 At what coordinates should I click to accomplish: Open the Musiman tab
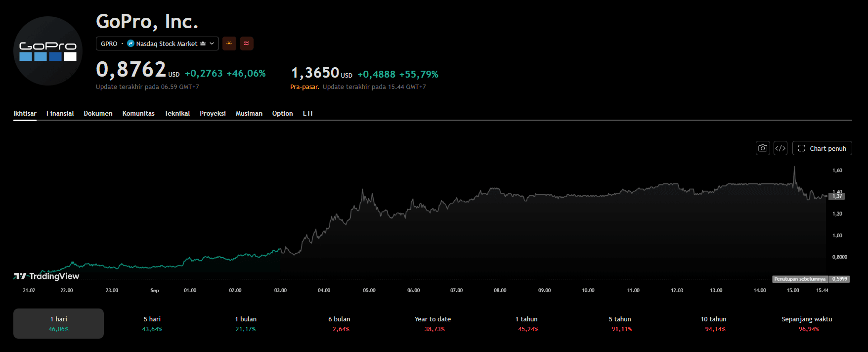pyautogui.click(x=249, y=113)
